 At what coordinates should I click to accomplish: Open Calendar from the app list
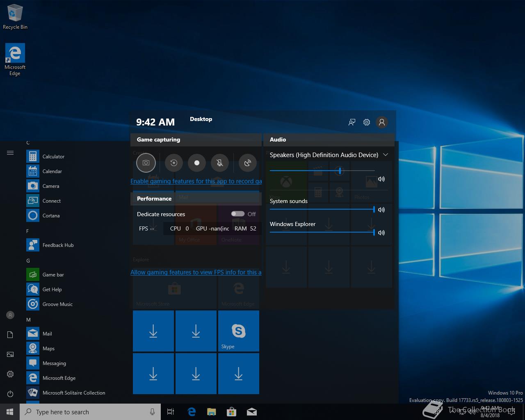pyautogui.click(x=66, y=171)
